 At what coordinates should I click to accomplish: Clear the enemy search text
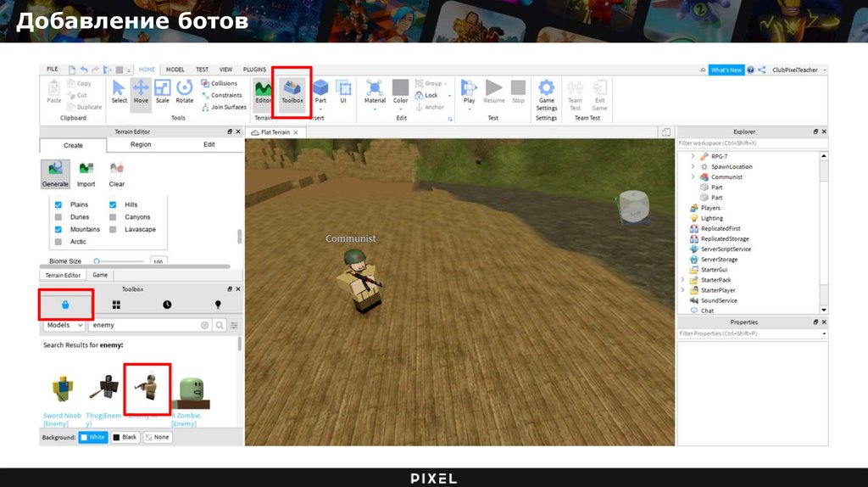(x=205, y=325)
